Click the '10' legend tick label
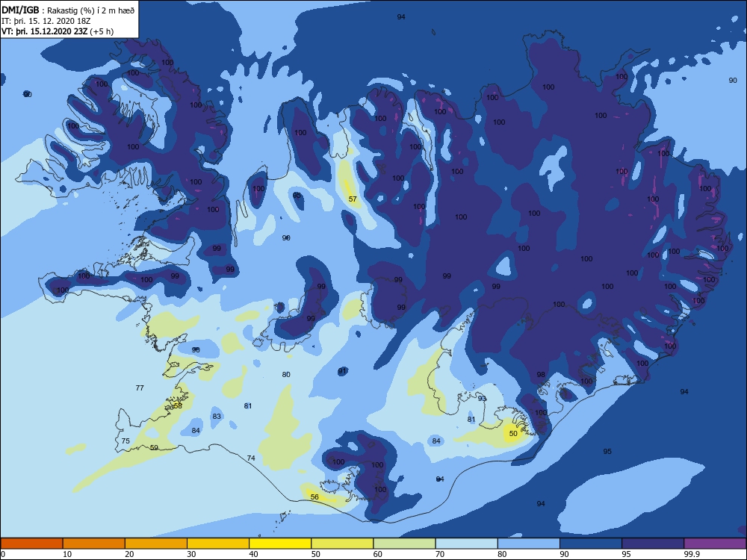 click(67, 554)
